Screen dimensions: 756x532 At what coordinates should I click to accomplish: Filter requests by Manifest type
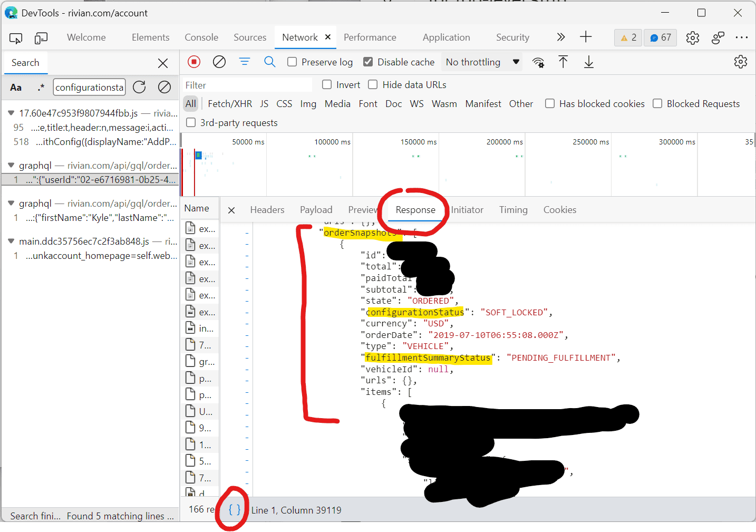point(483,104)
